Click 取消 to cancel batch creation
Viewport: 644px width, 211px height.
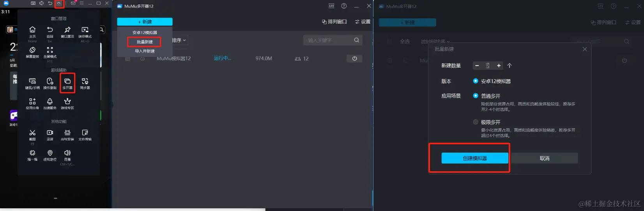pos(545,158)
